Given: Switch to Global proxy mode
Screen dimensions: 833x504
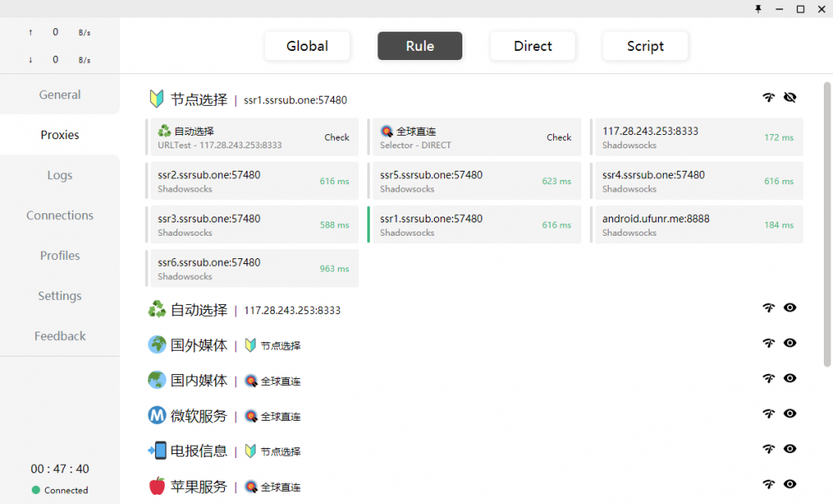Looking at the screenshot, I should pyautogui.click(x=307, y=47).
